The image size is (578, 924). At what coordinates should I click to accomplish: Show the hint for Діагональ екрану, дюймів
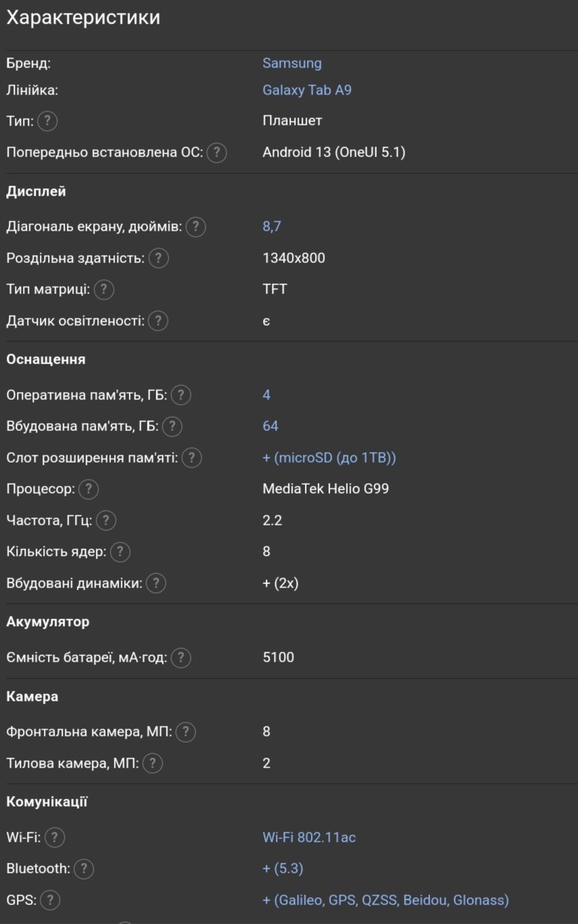[196, 227]
